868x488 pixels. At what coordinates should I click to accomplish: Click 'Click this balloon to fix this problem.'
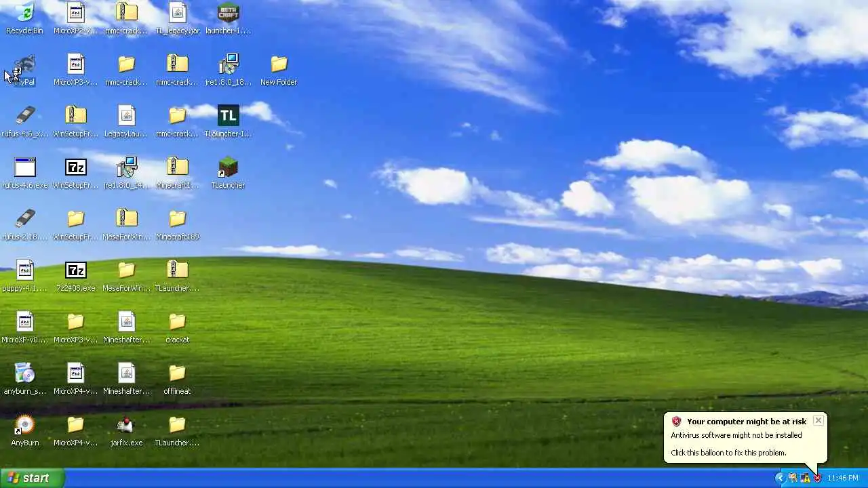[729, 453]
